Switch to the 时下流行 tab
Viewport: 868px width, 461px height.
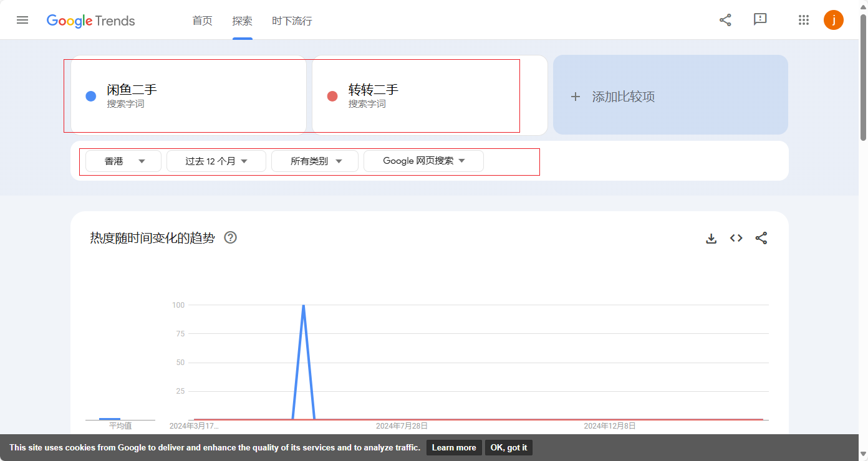[292, 21]
